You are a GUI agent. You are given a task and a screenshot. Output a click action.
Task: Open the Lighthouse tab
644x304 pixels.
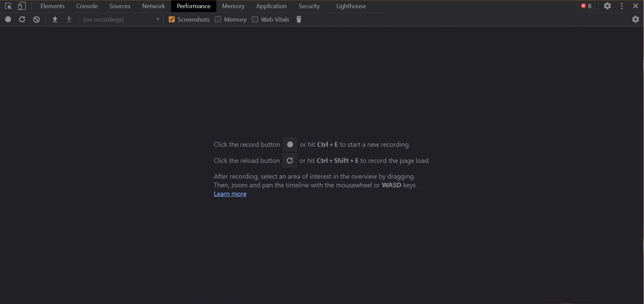[351, 6]
